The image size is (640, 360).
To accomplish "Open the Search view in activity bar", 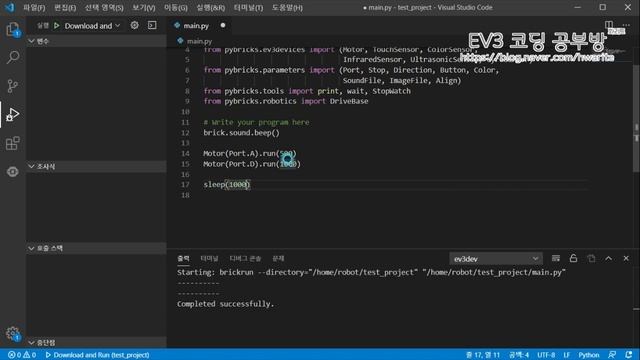I will [x=13, y=57].
